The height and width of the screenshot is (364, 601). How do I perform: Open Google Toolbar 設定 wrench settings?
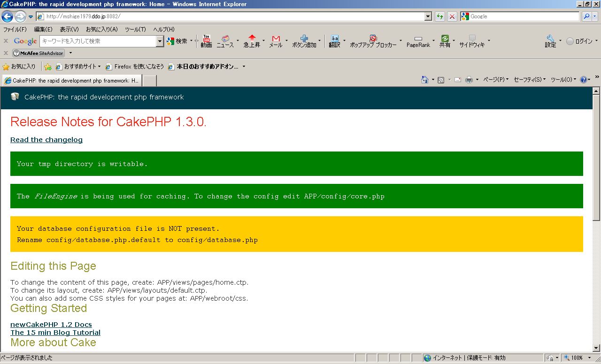coord(550,41)
